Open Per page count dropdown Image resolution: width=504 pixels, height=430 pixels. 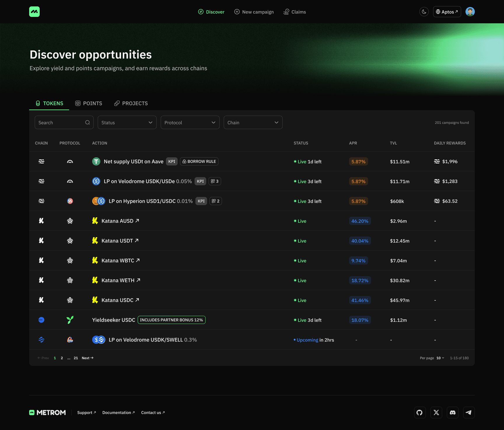point(440,358)
